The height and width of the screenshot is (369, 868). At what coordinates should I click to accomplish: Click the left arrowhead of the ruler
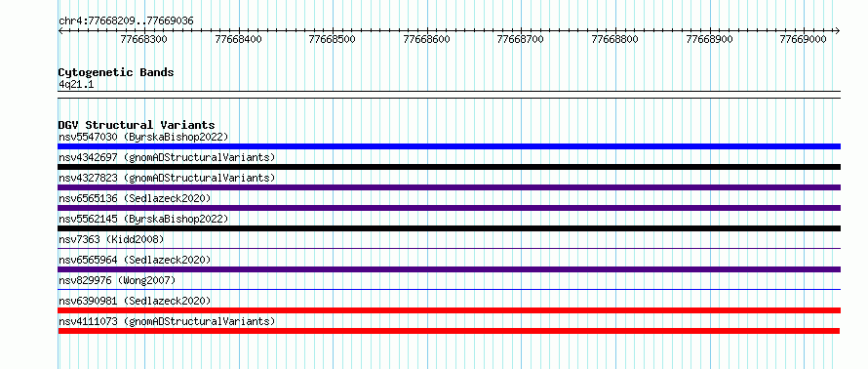point(60,31)
